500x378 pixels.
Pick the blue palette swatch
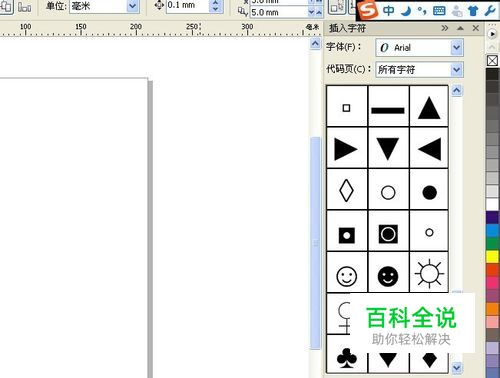[x=492, y=230]
